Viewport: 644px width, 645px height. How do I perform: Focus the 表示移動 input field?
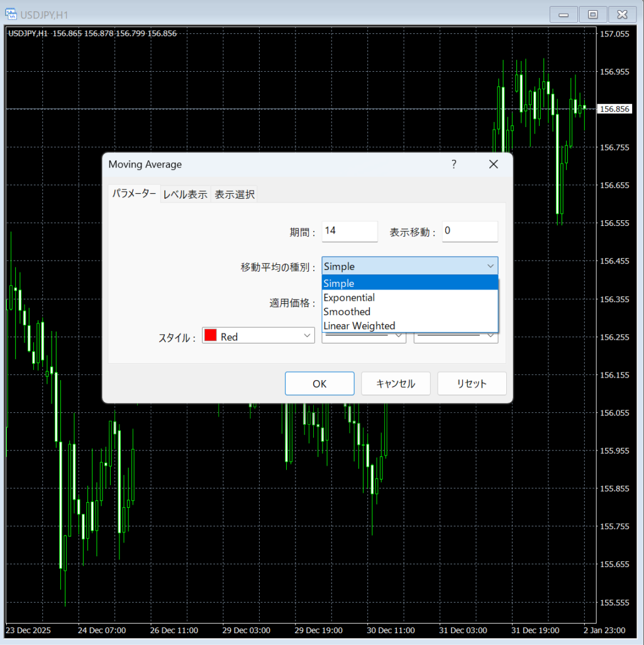(469, 231)
